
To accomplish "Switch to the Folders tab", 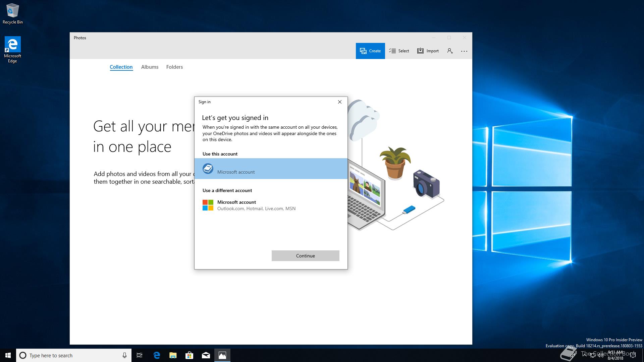I will coord(174,67).
